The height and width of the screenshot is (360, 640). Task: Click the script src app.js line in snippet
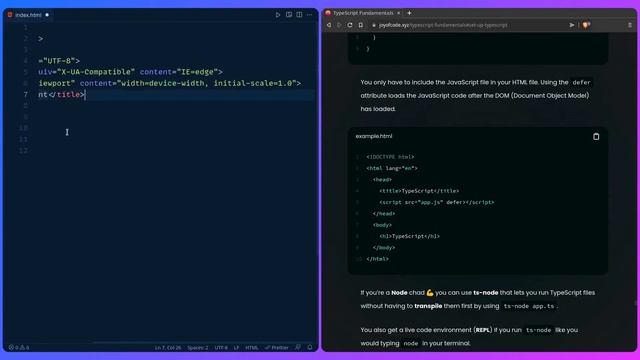click(436, 202)
